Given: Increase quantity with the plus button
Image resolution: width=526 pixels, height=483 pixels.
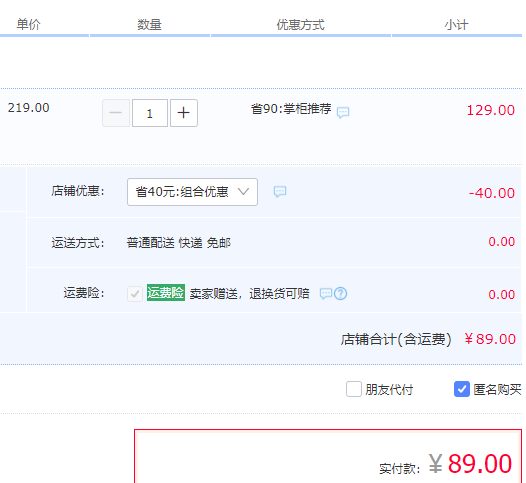Looking at the screenshot, I should pos(183,113).
